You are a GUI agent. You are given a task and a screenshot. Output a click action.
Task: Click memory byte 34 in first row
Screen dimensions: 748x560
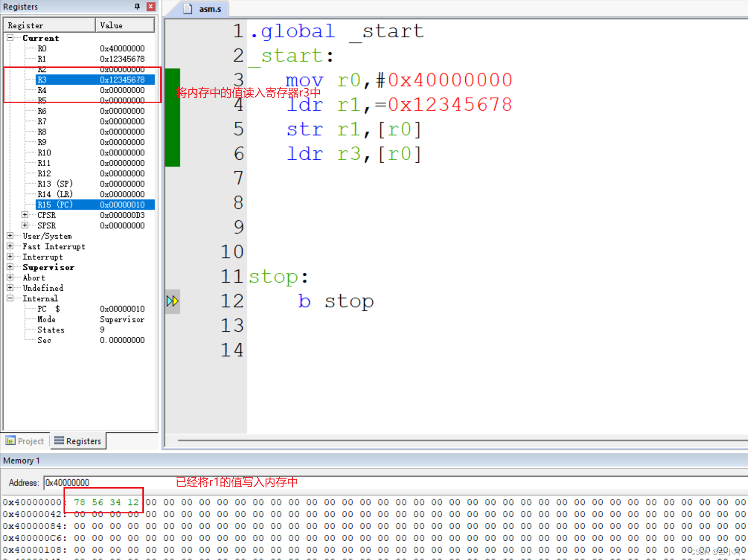[115, 502]
